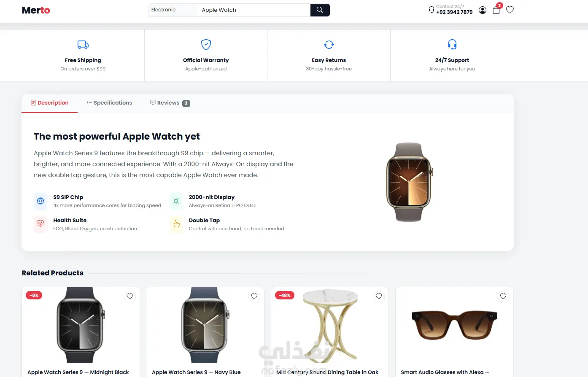This screenshot has height=377, width=588.
Task: Click the Merto logo
Action: pos(36,10)
